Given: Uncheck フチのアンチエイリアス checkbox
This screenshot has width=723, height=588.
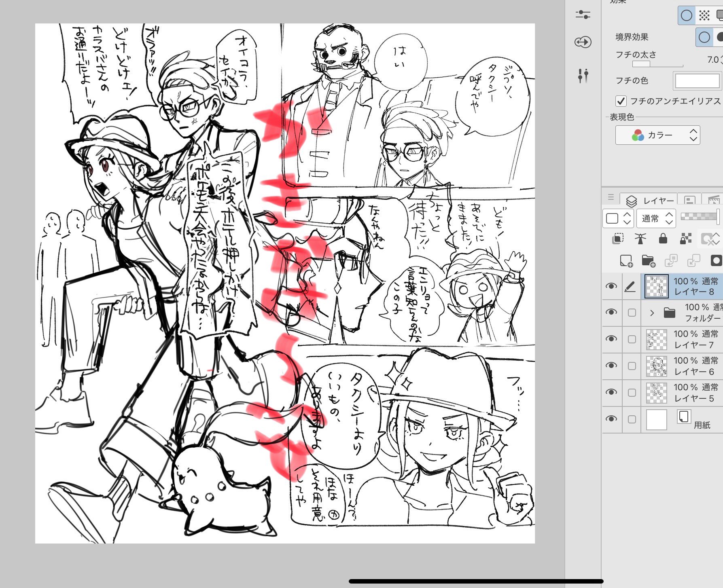Looking at the screenshot, I should [x=621, y=101].
